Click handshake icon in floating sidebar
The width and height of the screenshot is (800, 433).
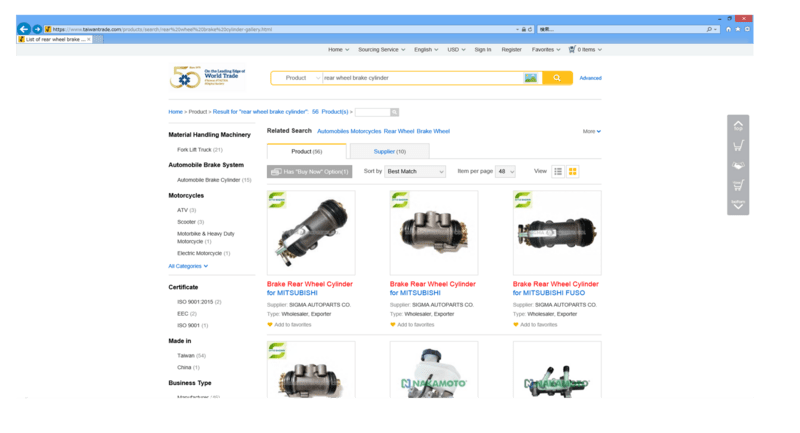(x=738, y=165)
